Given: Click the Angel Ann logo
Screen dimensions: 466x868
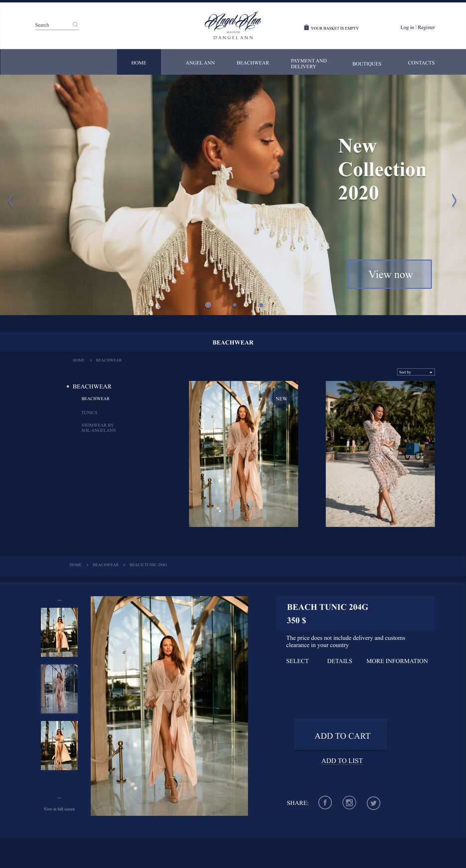Looking at the screenshot, I should tap(233, 26).
